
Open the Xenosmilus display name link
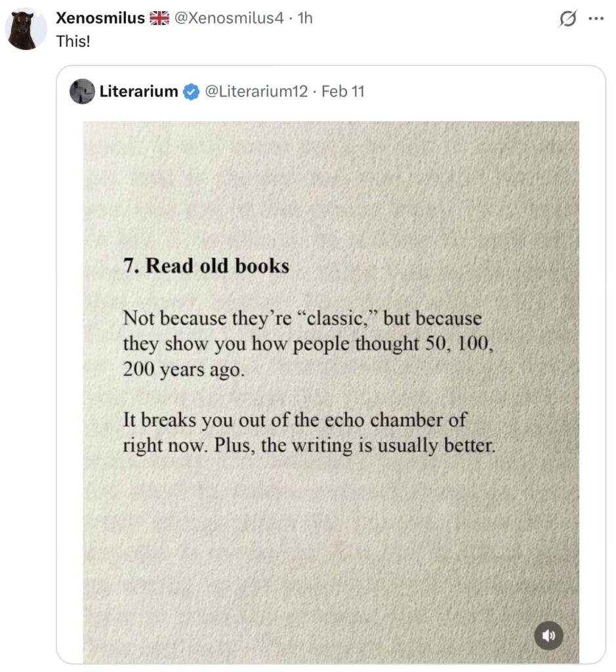(x=100, y=18)
